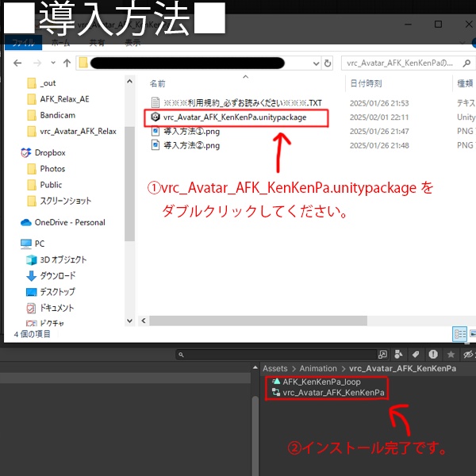This screenshot has height=476, width=476.
Task: Click navigation pane scroll up arrow
Action: click(129, 82)
